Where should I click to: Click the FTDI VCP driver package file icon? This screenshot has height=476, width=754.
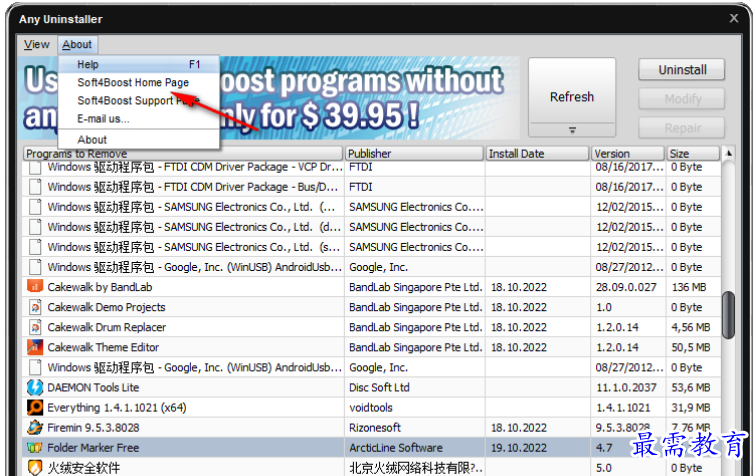pos(35,167)
